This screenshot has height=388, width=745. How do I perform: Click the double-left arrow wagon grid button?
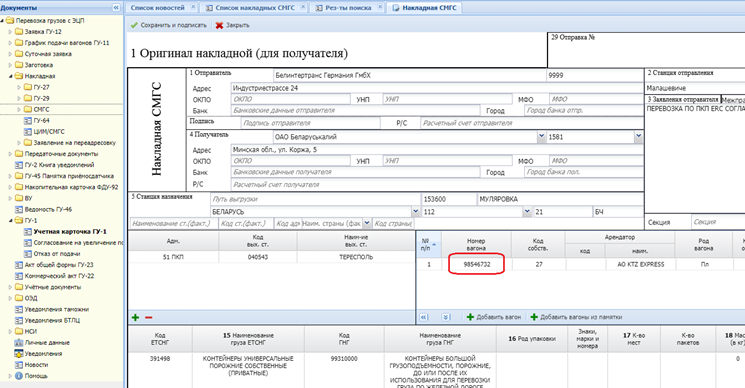click(x=424, y=317)
